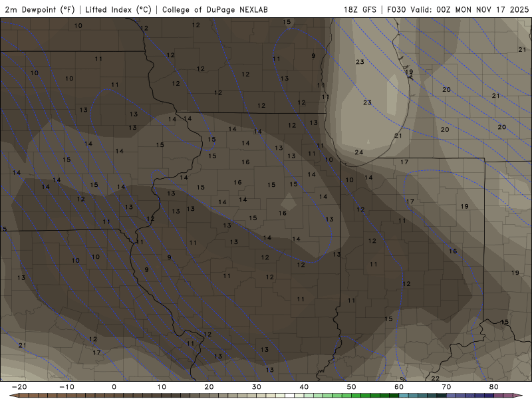
Task: Select the "40" color scale label
Action: coord(304,387)
